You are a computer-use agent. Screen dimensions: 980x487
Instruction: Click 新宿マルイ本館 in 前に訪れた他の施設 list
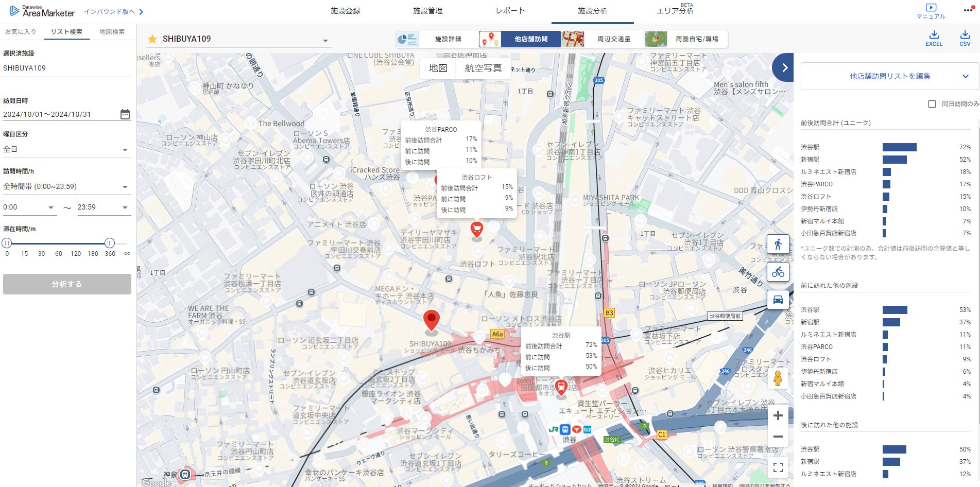[822, 384]
